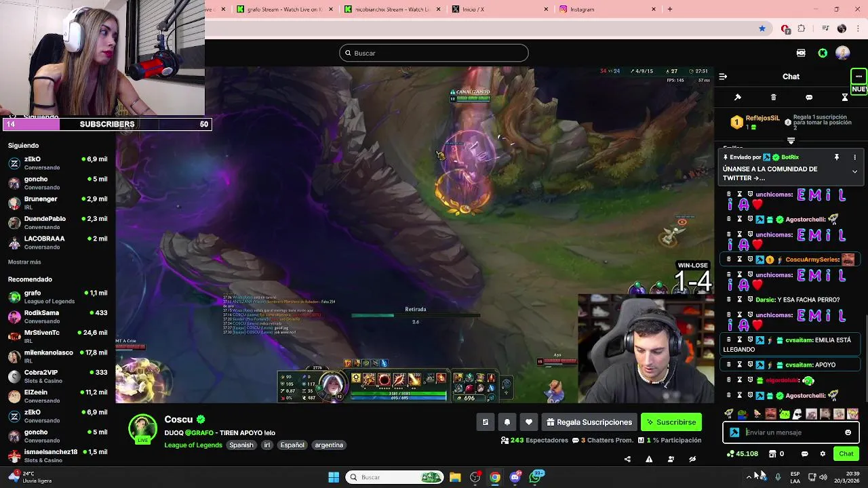
Task: Click the share icon below the stream
Action: pyautogui.click(x=627, y=459)
